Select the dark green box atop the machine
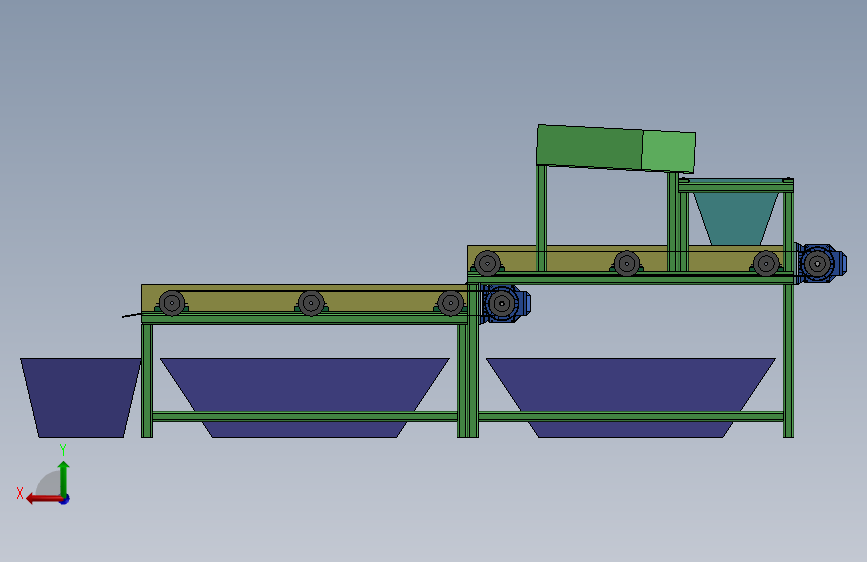867x562 pixels. point(589,147)
